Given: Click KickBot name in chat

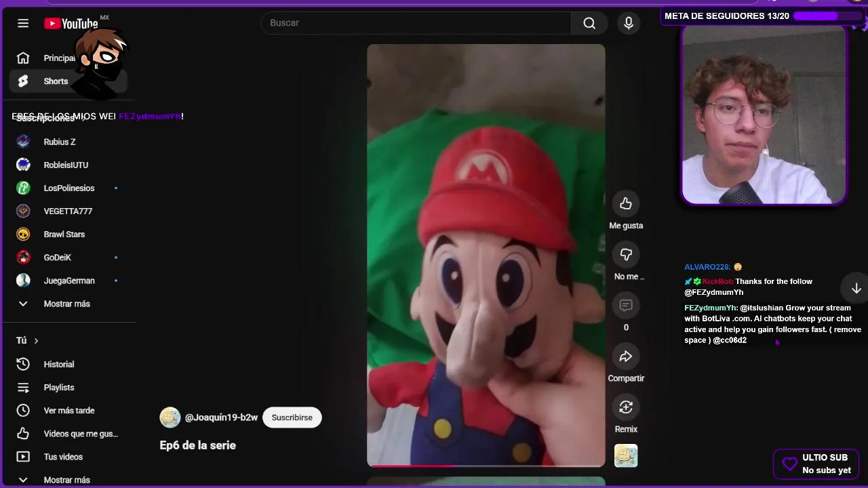Looking at the screenshot, I should coord(717,281).
